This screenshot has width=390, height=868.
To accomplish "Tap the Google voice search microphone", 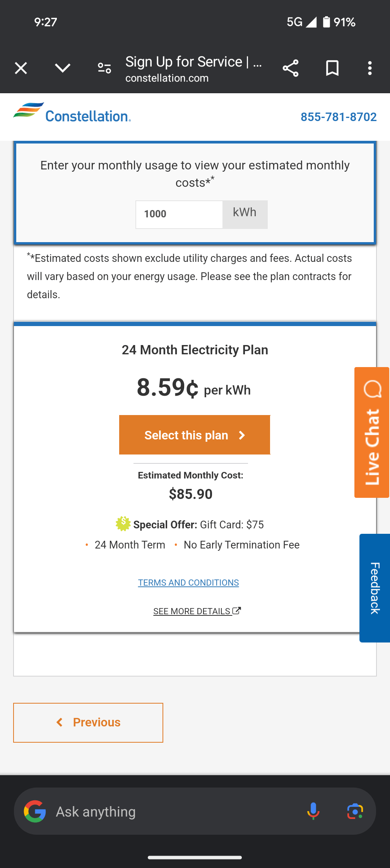I will [x=313, y=811].
